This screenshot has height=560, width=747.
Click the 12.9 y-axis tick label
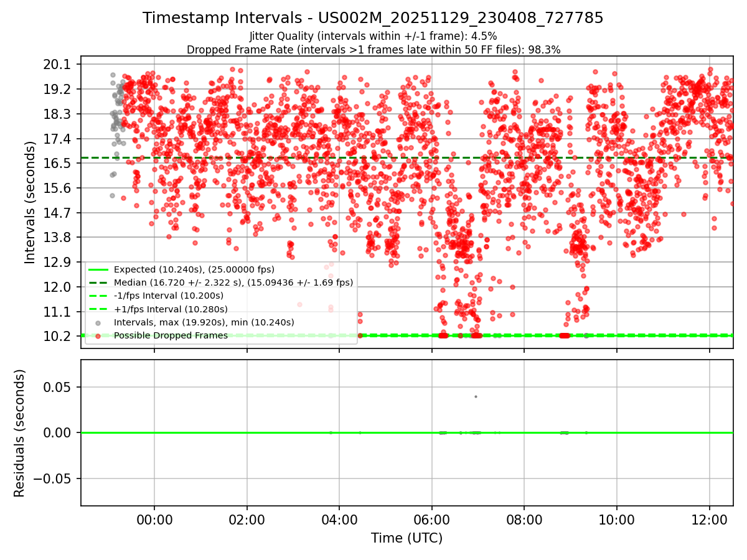(58, 262)
